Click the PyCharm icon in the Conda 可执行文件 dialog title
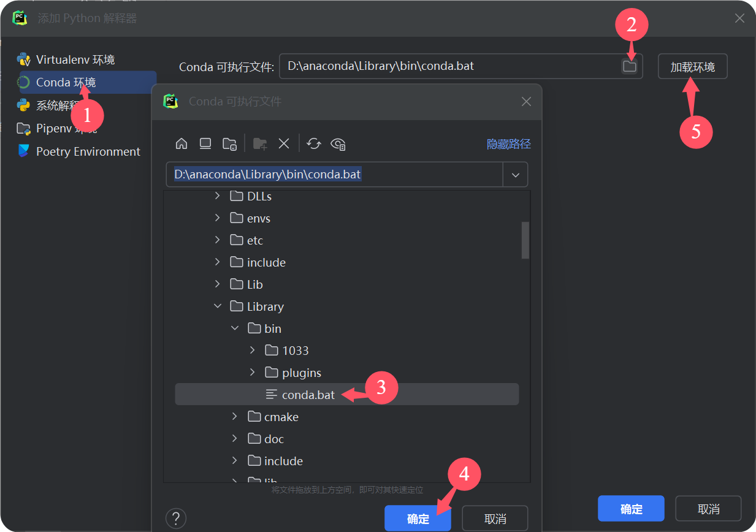The height and width of the screenshot is (532, 756). [x=171, y=101]
